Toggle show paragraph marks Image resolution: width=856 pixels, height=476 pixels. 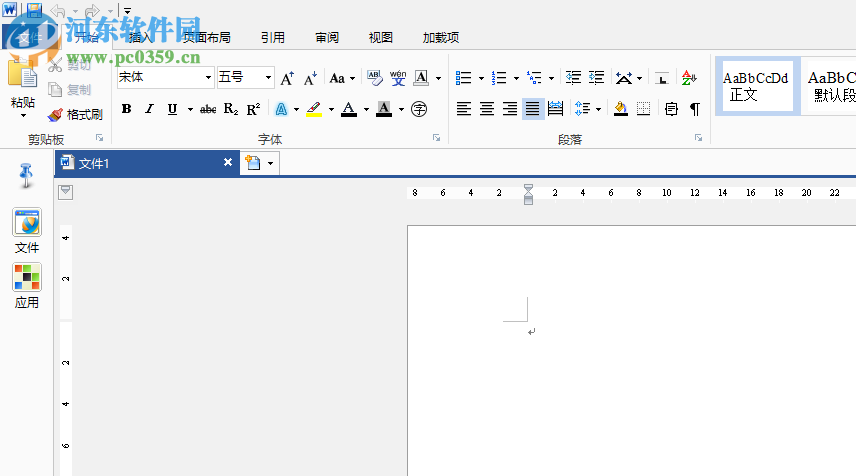coord(694,109)
